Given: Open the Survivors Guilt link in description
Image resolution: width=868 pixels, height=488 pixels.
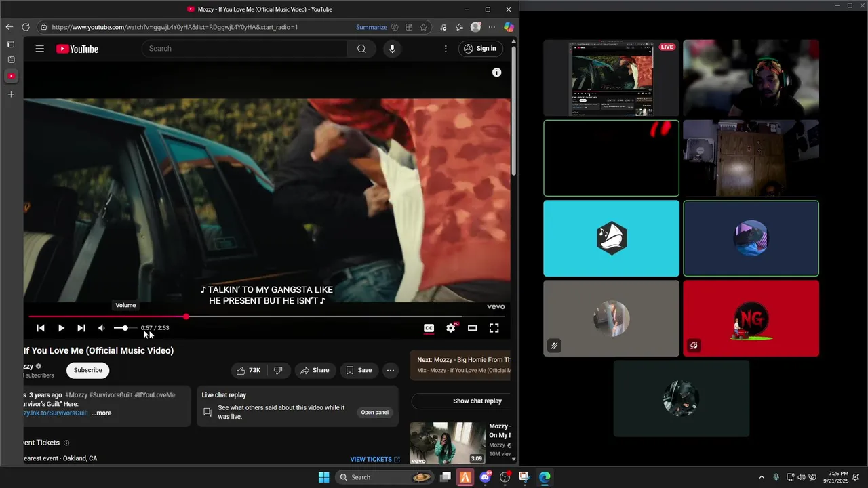Looking at the screenshot, I should pyautogui.click(x=56, y=413).
